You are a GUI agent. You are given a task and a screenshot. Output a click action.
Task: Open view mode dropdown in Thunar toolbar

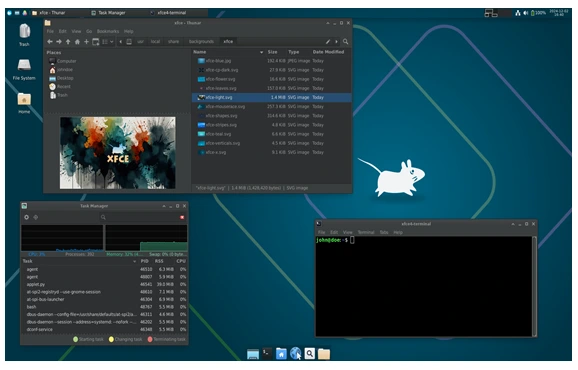[x=108, y=42]
